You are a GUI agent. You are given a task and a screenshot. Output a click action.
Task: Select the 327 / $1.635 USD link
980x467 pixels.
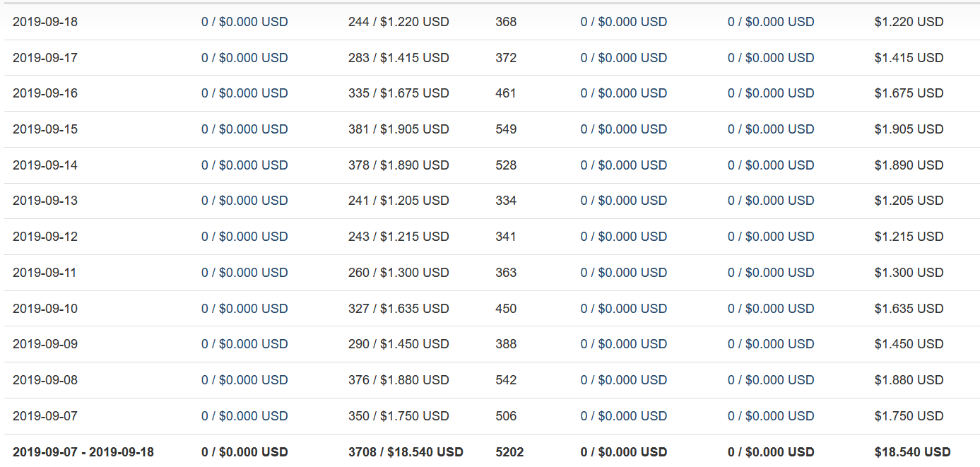[x=399, y=309]
